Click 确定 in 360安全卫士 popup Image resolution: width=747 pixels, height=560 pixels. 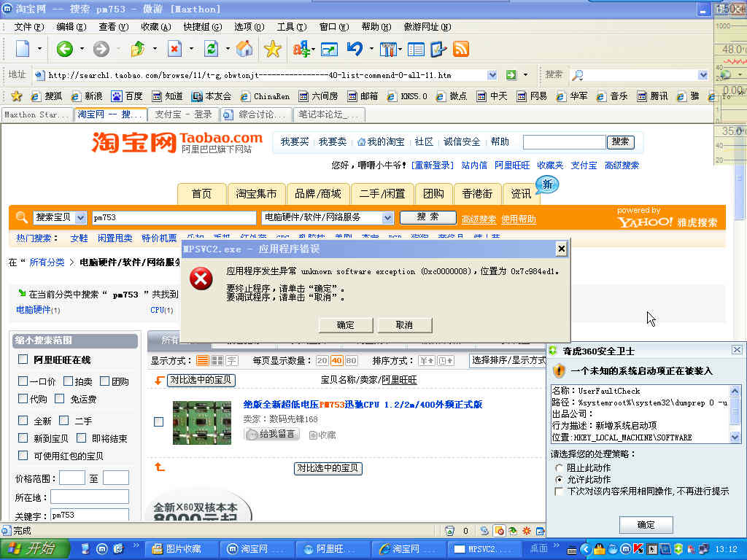[x=646, y=525]
